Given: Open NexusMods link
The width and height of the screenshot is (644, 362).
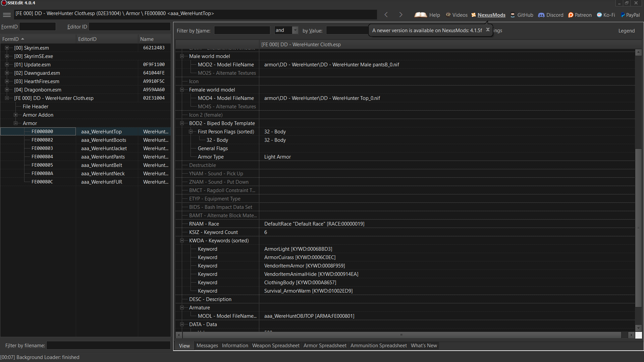Looking at the screenshot, I should [x=488, y=15].
